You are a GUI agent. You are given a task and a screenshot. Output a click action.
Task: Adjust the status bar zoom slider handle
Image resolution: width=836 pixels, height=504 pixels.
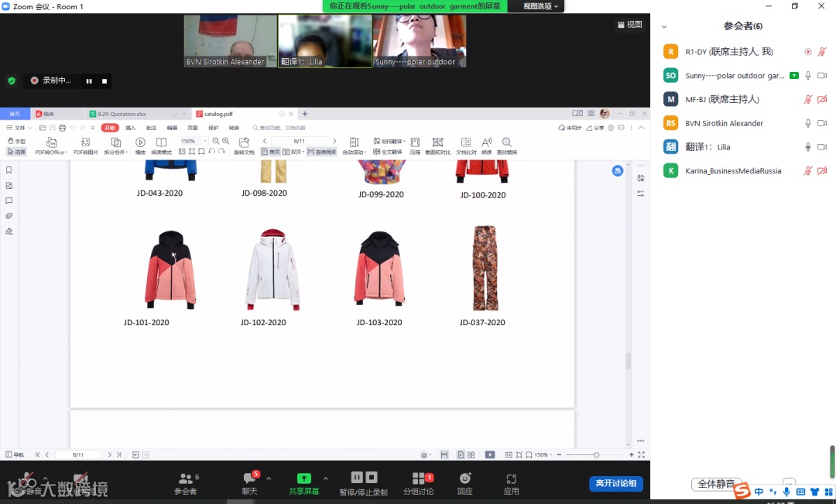click(x=596, y=455)
